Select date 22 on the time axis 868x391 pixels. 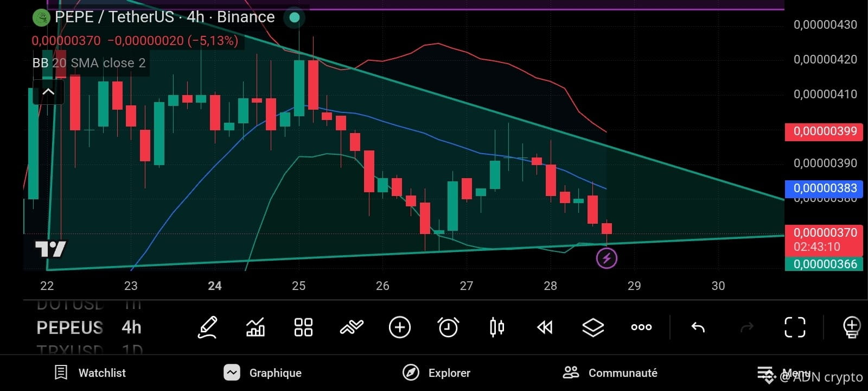click(47, 286)
